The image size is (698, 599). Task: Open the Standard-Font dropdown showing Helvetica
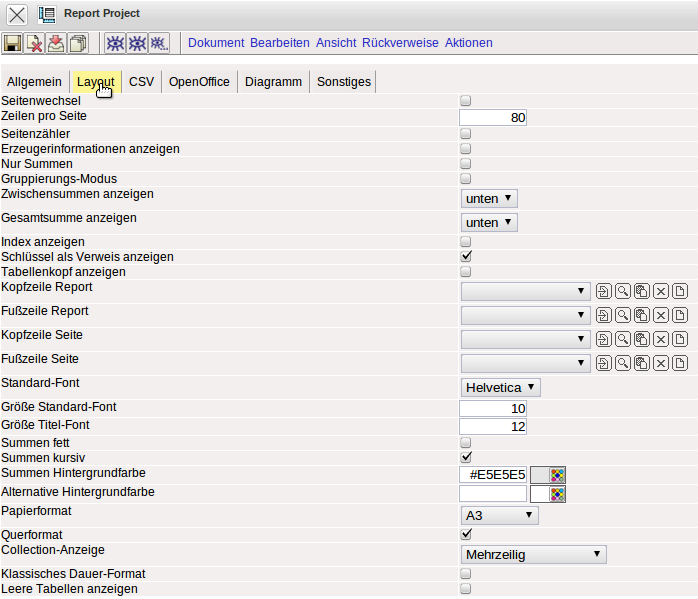tap(500, 387)
